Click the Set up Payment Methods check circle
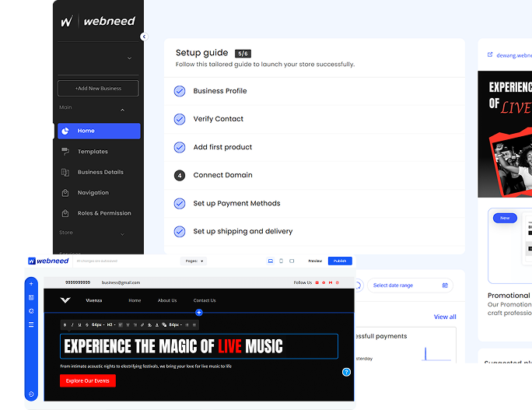Viewport: 532px width, 410px height. tap(180, 203)
